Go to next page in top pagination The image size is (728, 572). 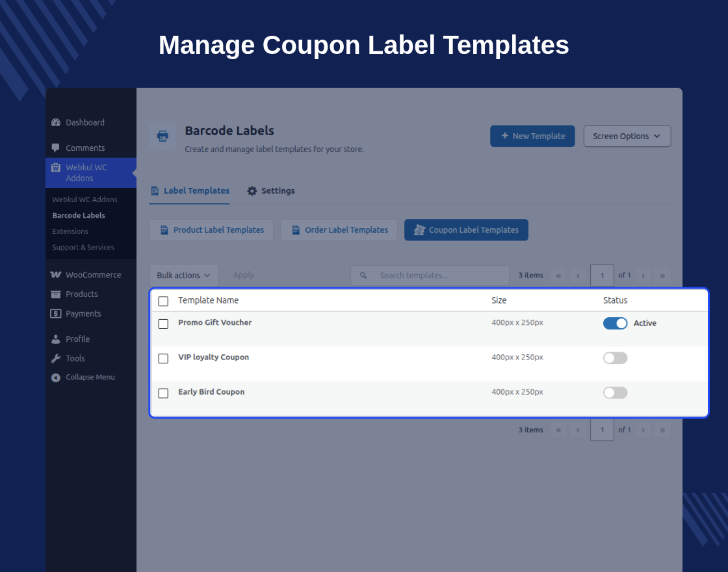tap(643, 276)
